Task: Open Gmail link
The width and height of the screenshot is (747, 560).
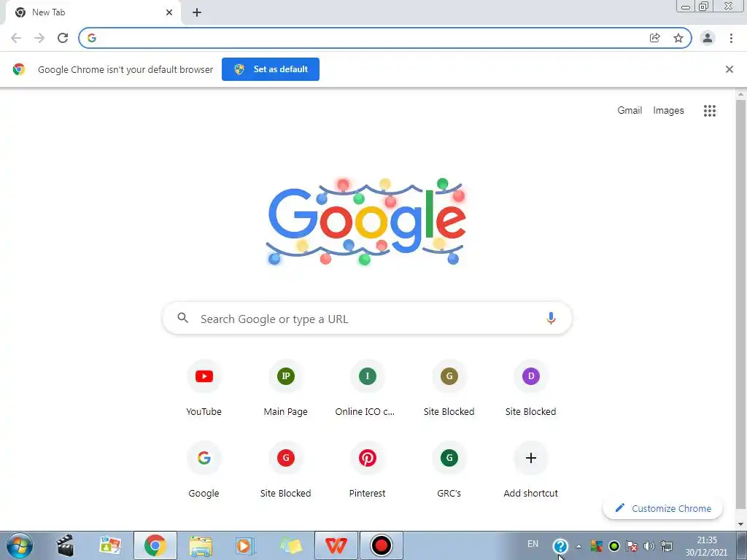Action: pyautogui.click(x=630, y=111)
